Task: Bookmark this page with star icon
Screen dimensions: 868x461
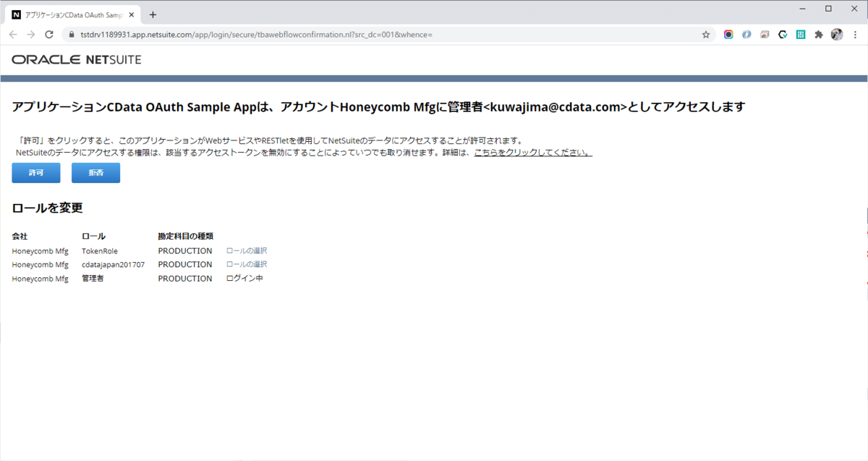Action: (x=706, y=34)
